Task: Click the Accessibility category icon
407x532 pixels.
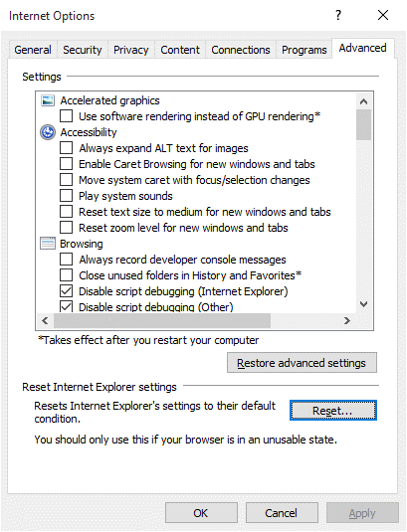Action: 48,132
